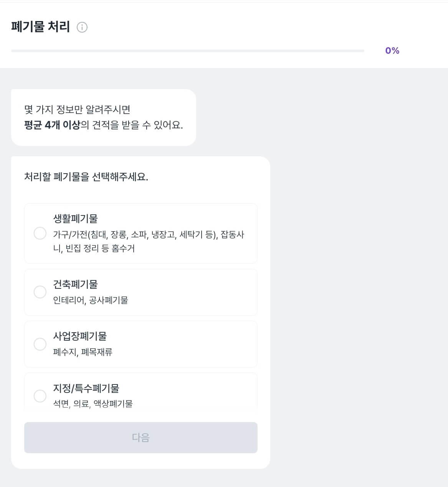448x487 pixels.
Task: Click the 인테리어, 공사폐기물 description
Action: point(91,300)
